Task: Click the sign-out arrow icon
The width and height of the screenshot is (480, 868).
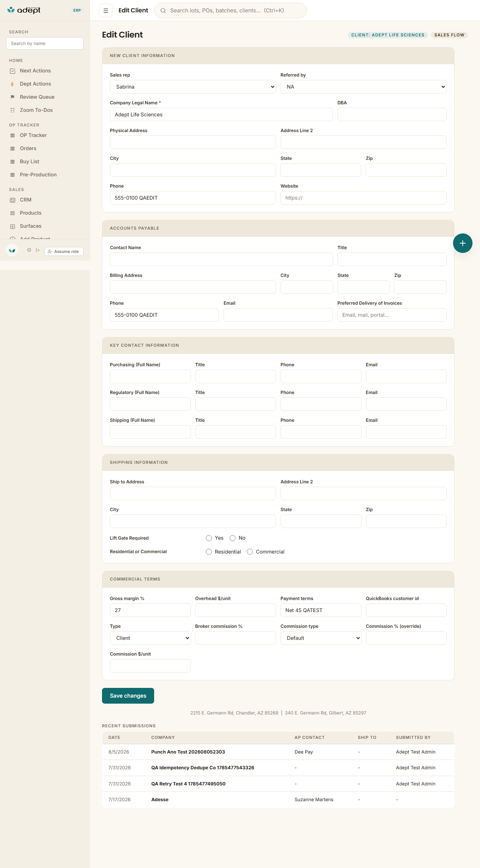Action: coord(37,250)
